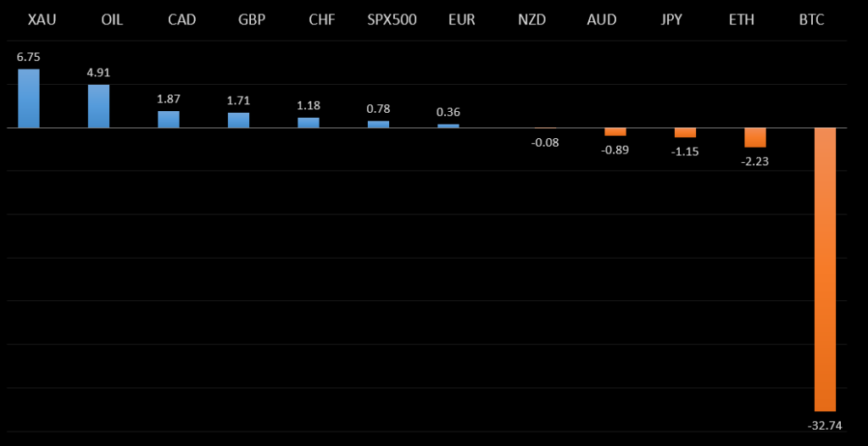This screenshot has width=868, height=446.
Task: Click the XAU axis label
Action: click(42, 20)
